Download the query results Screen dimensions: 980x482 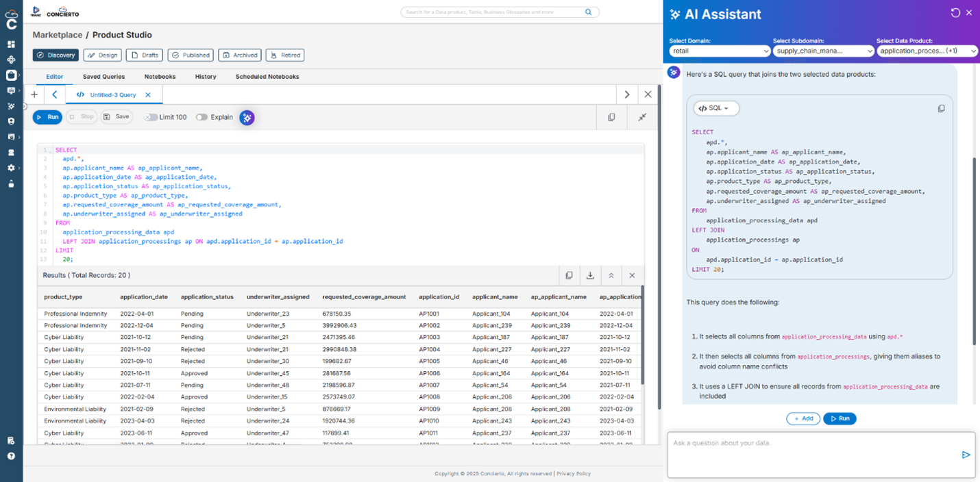pyautogui.click(x=590, y=275)
